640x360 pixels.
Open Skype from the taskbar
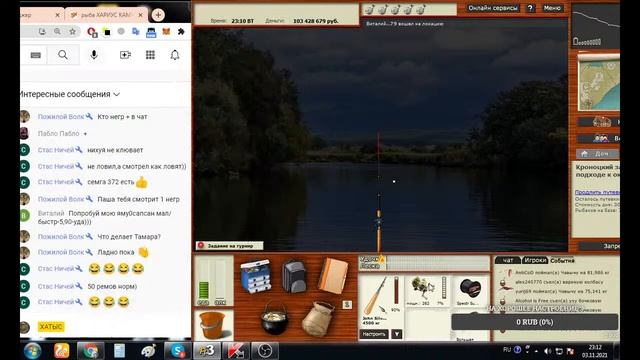178,351
